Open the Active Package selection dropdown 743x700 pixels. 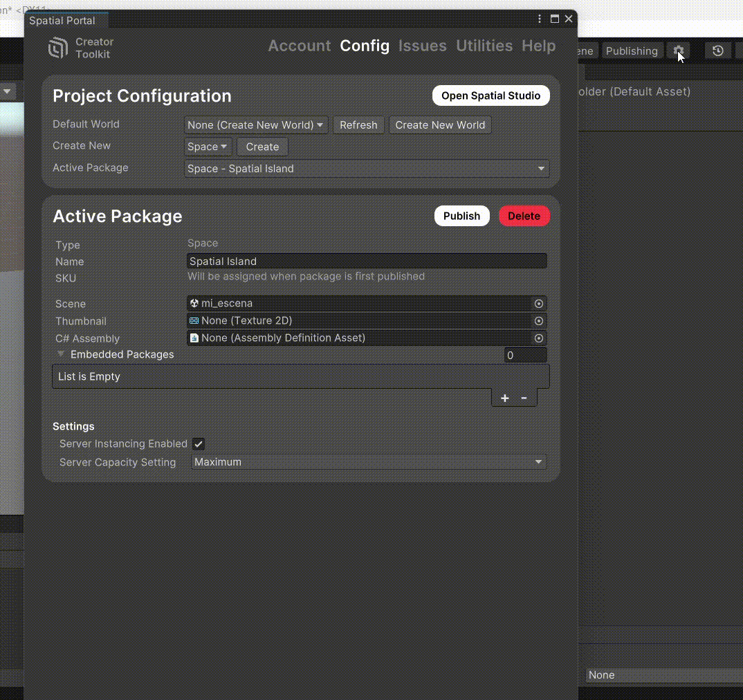[x=367, y=169]
